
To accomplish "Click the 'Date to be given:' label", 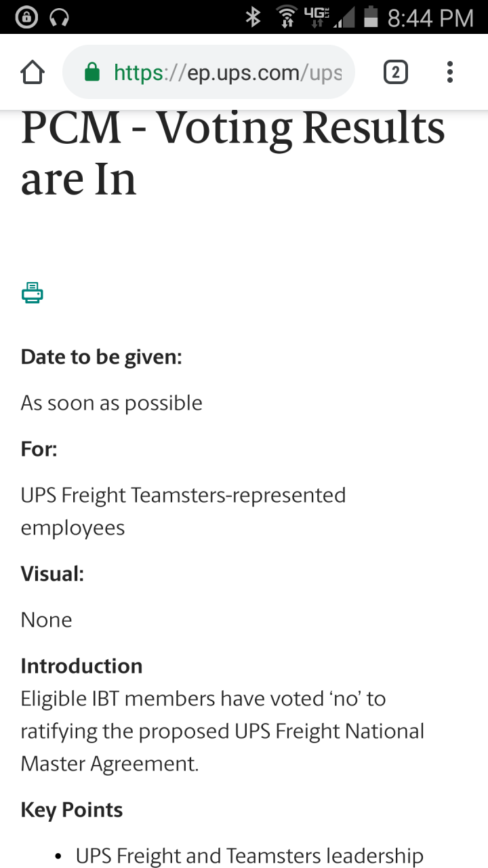I will [102, 357].
